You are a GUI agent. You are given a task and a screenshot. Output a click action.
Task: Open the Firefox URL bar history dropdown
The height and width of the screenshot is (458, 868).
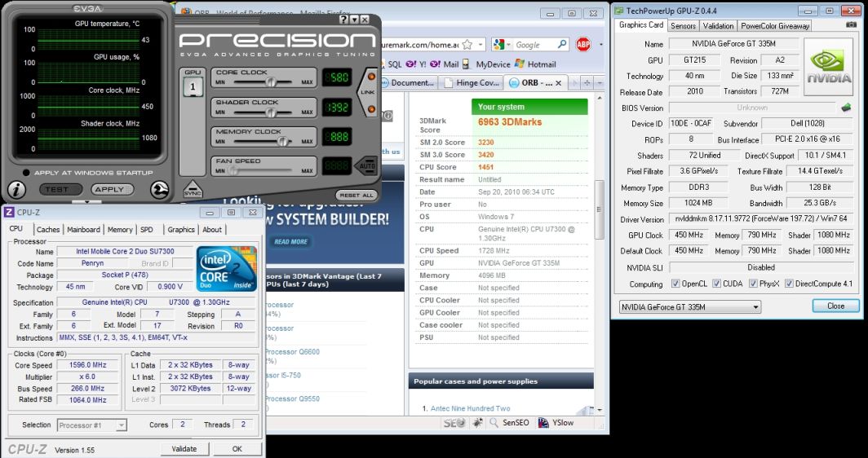[x=480, y=44]
